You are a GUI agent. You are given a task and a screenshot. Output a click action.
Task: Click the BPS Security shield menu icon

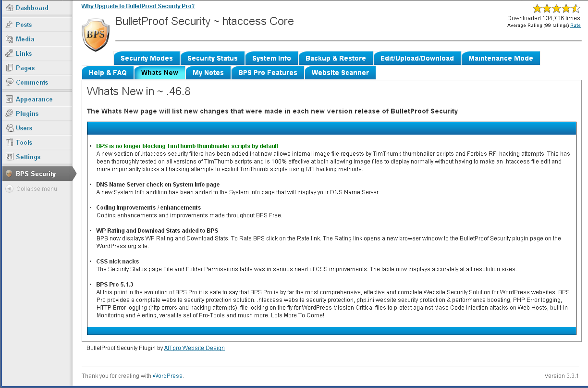pos(9,174)
